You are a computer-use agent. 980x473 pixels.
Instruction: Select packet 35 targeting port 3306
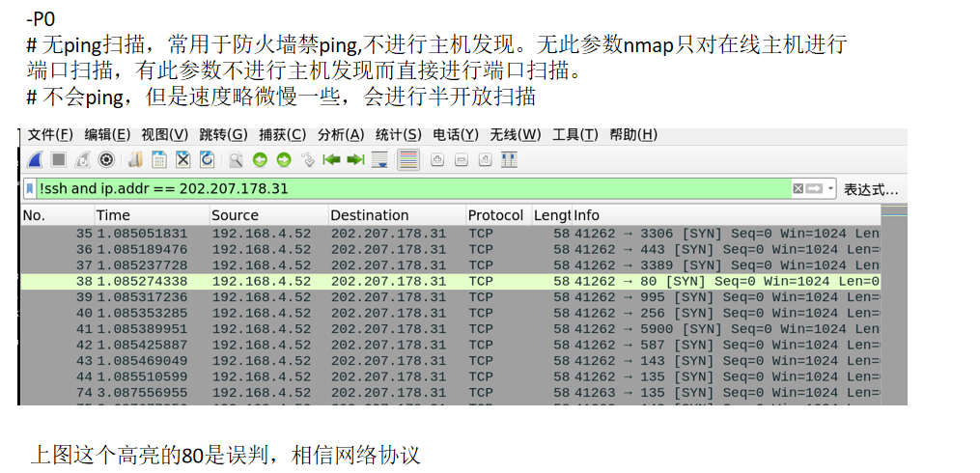[x=451, y=234]
